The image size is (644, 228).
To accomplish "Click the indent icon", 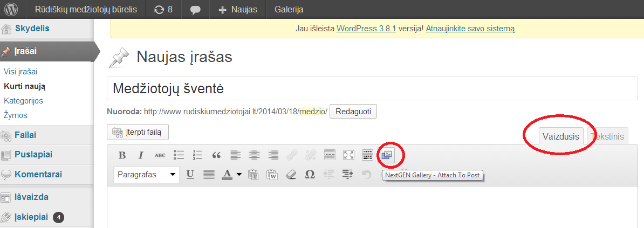I will [347, 175].
